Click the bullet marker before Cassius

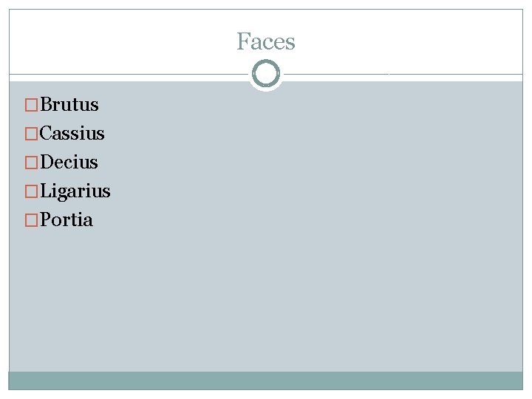32,134
